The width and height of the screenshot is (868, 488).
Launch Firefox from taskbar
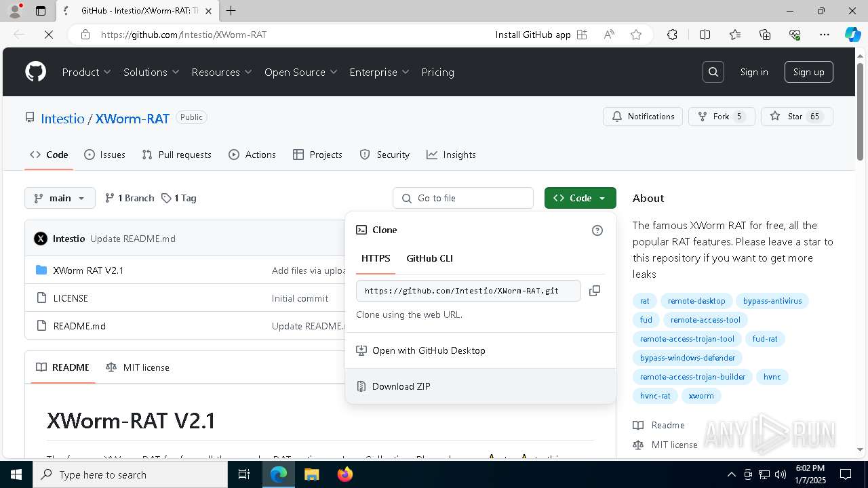345,474
